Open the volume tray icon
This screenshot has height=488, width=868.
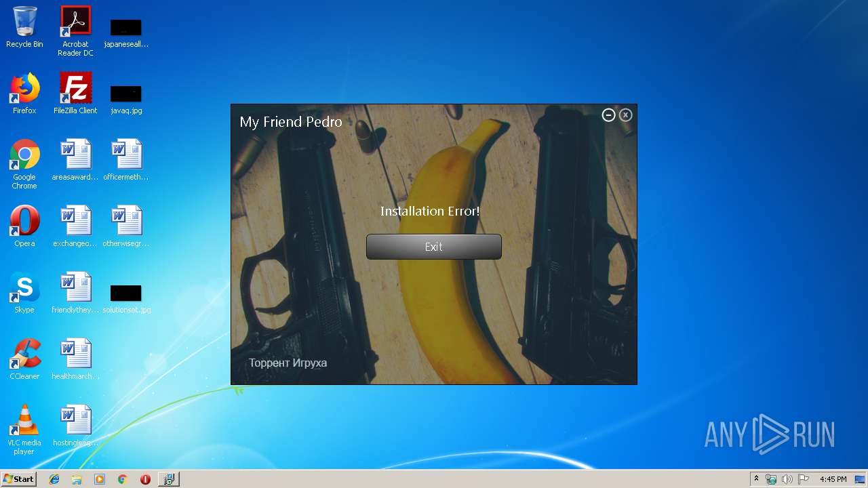click(x=787, y=479)
